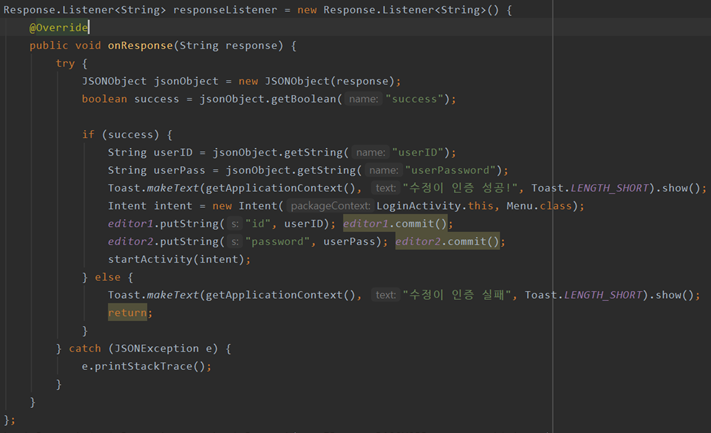Click the highlighted editor2.commit() call
This screenshot has width=711, height=433.
point(447,241)
